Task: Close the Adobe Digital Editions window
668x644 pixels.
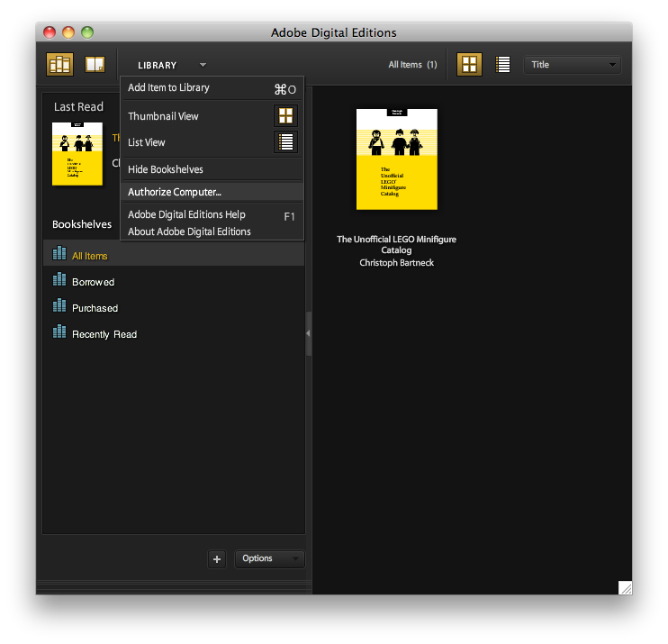Action: [x=50, y=32]
